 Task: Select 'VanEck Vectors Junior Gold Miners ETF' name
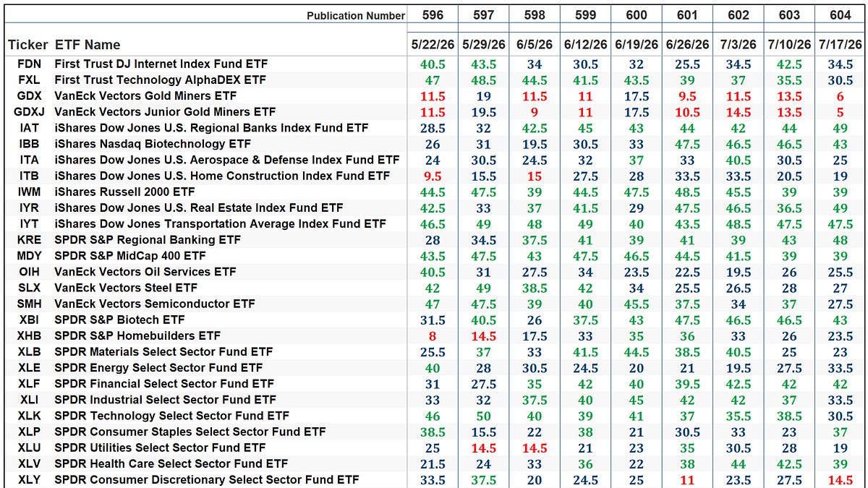pyautogui.click(x=165, y=112)
